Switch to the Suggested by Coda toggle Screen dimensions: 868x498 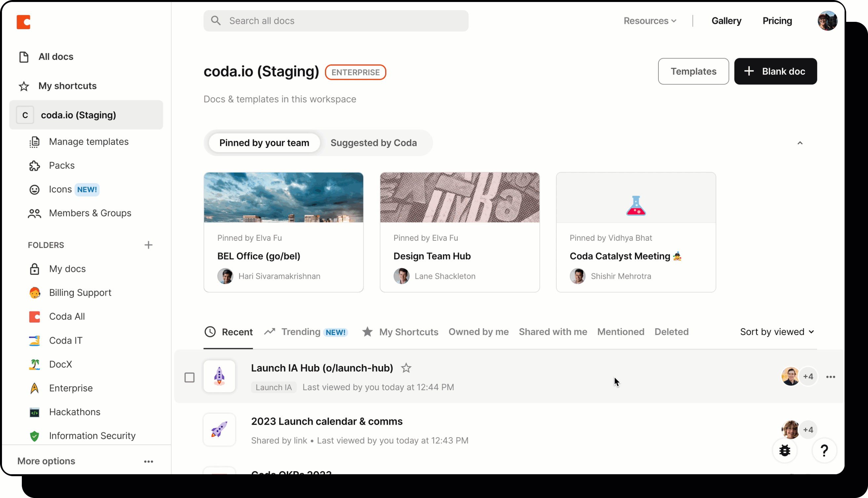point(373,143)
